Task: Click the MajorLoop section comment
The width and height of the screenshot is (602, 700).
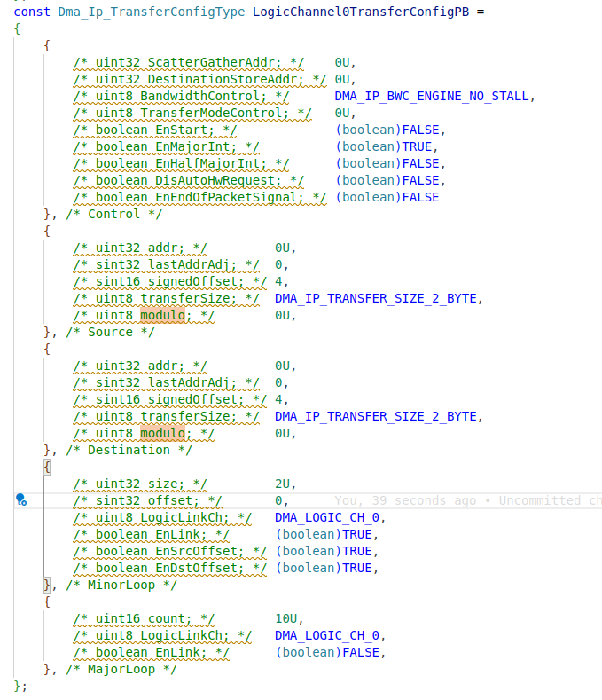Action: coord(121,669)
